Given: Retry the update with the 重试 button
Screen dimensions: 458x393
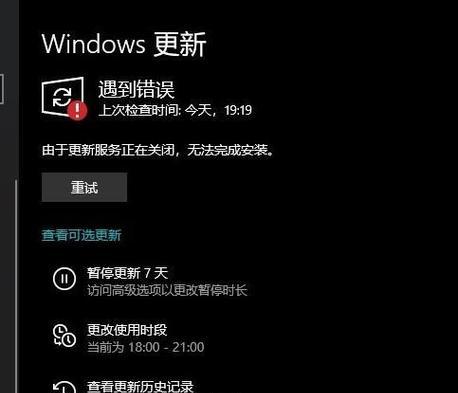Looking at the screenshot, I should pyautogui.click(x=84, y=187).
